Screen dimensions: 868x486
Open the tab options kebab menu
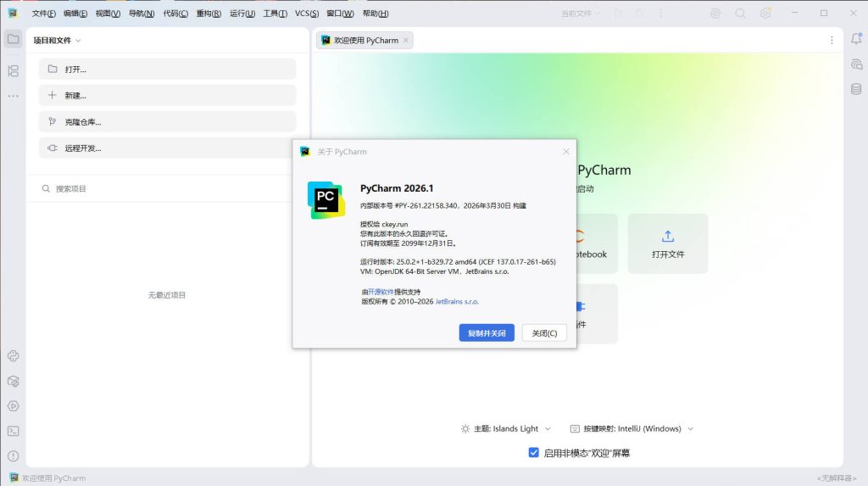(x=832, y=41)
